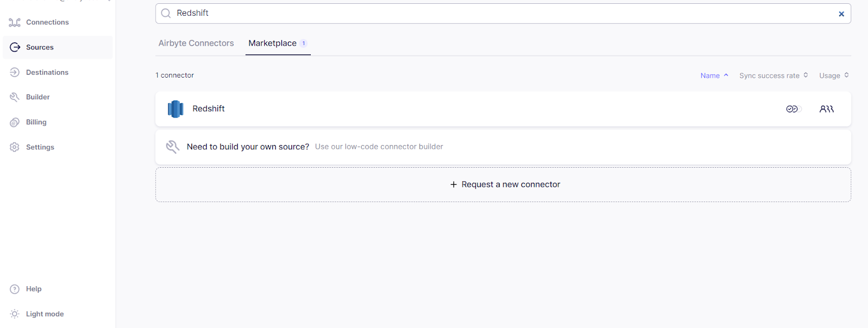Image resolution: width=868 pixels, height=328 pixels.
Task: Click the Connections sidebar icon
Action: pyautogui.click(x=15, y=22)
